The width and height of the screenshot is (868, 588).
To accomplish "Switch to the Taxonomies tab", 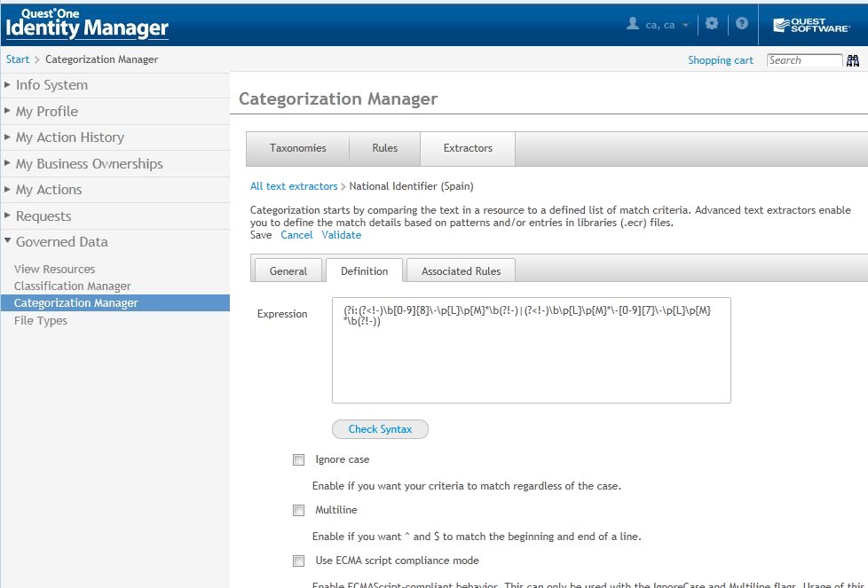I will point(297,148).
